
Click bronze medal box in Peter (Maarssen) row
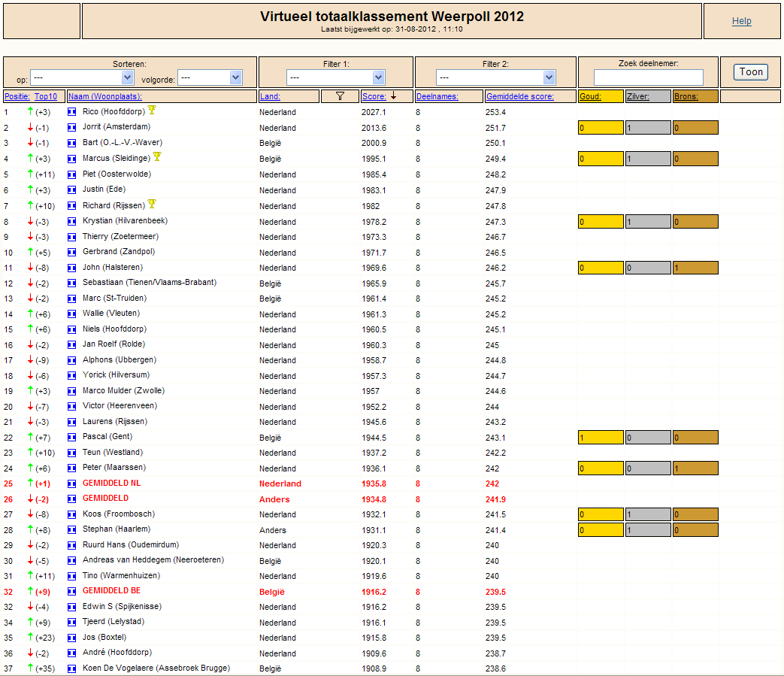[695, 468]
